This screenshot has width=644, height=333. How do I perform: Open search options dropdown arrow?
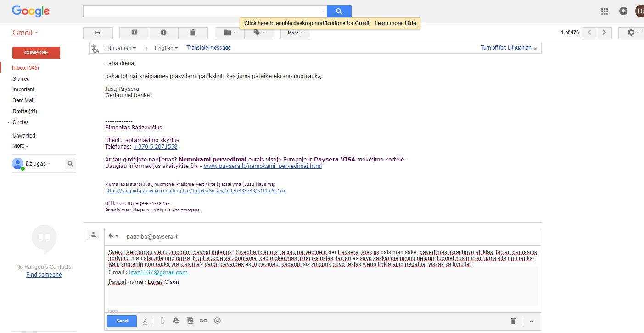[323, 11]
